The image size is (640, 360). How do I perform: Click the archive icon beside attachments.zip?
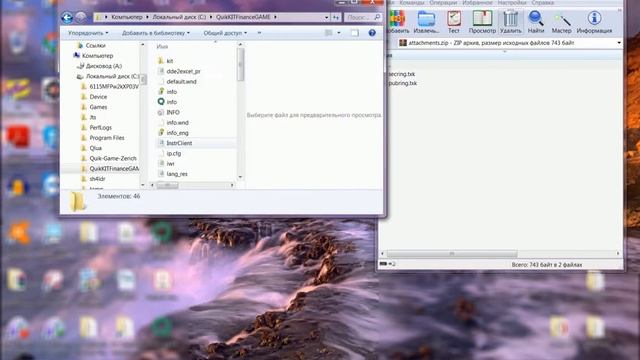click(x=402, y=42)
